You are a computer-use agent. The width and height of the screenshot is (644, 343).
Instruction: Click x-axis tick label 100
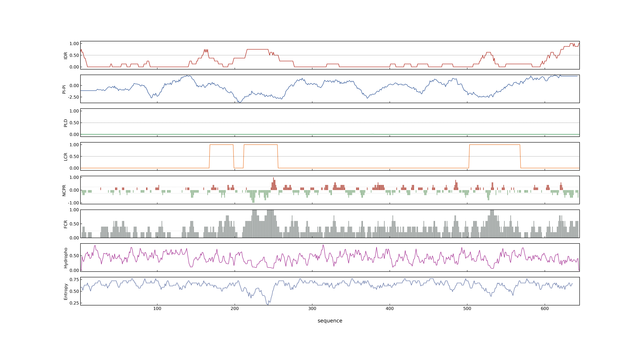pos(157,309)
